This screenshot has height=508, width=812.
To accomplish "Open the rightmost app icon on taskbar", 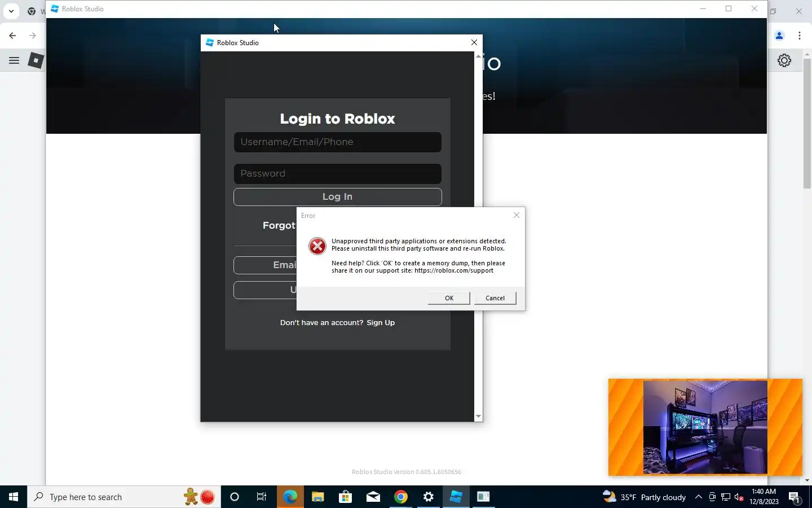I will tap(484, 497).
